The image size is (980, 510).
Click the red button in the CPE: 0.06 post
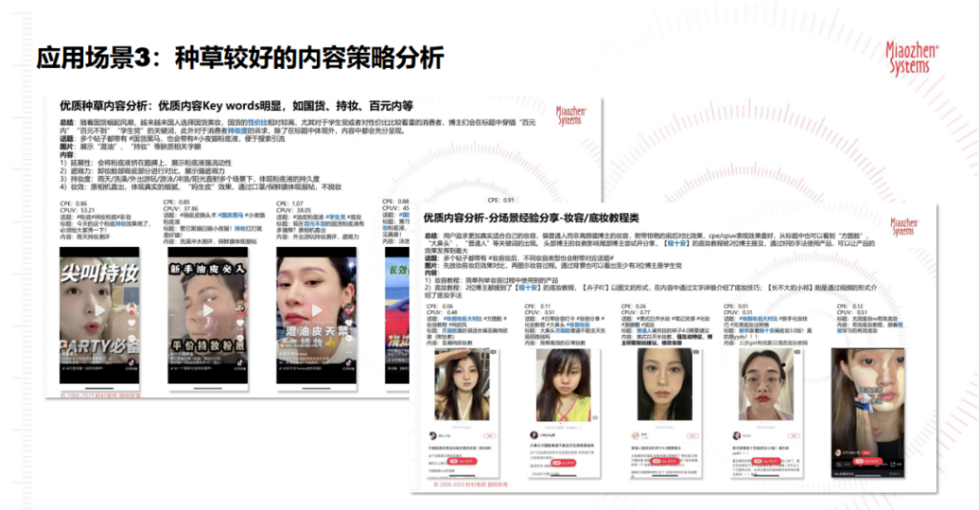click(462, 461)
